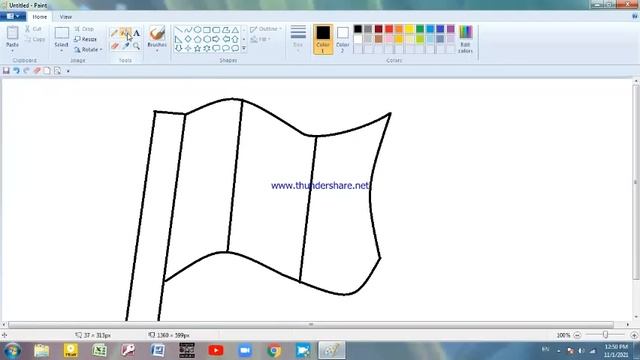This screenshot has width=640, height=360.
Task: Open YouTube shortcut on the taskbar
Action: coord(216,350)
